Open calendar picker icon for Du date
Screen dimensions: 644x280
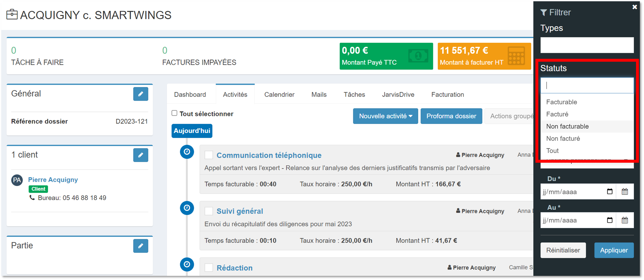[625, 191]
